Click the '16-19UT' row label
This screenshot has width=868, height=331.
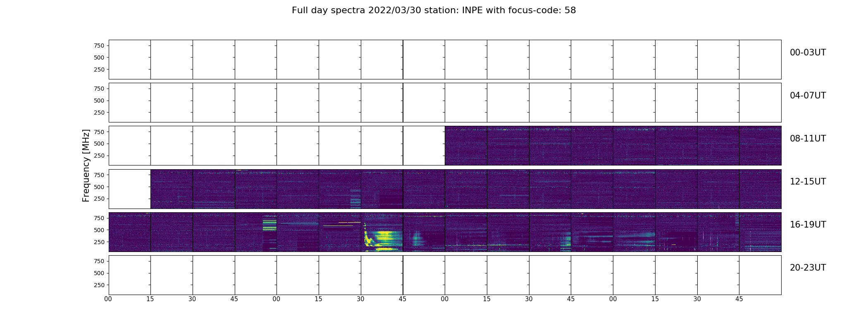tap(808, 225)
